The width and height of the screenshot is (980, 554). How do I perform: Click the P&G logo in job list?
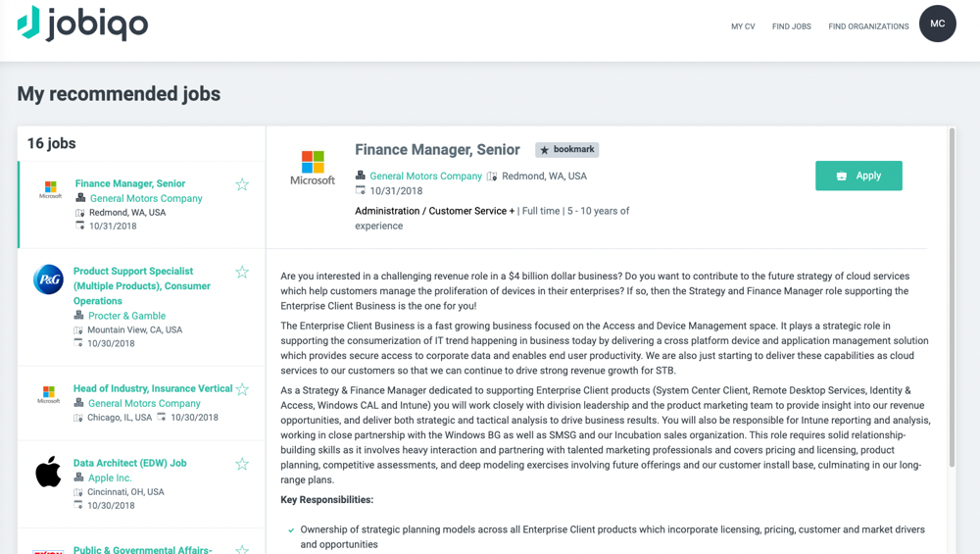click(x=48, y=279)
